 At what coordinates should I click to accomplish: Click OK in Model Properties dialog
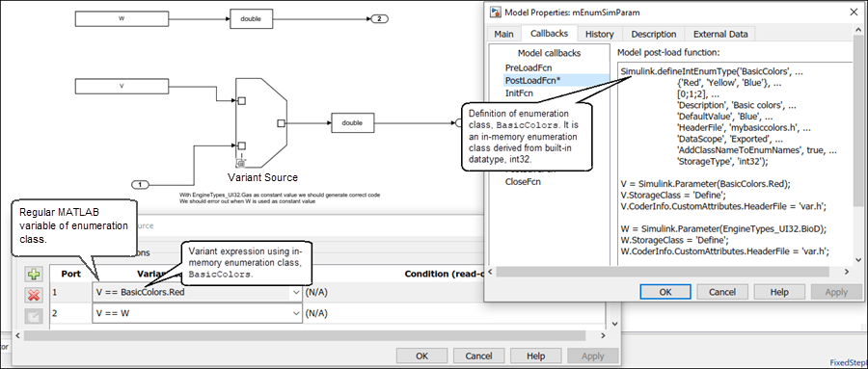(x=665, y=292)
